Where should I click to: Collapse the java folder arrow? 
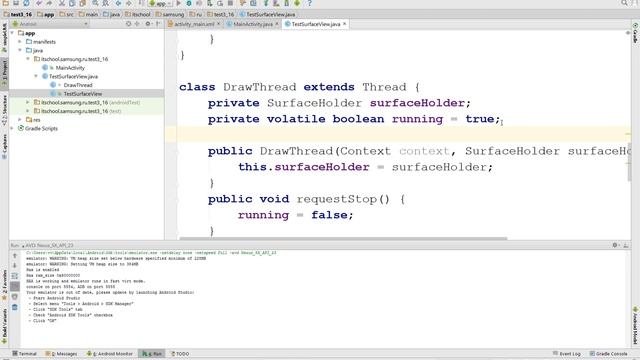point(20,50)
